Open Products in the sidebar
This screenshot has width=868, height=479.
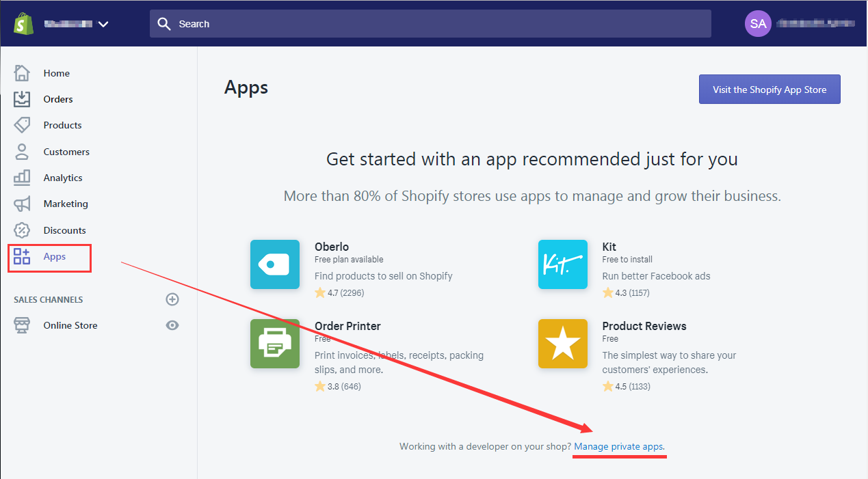[62, 125]
